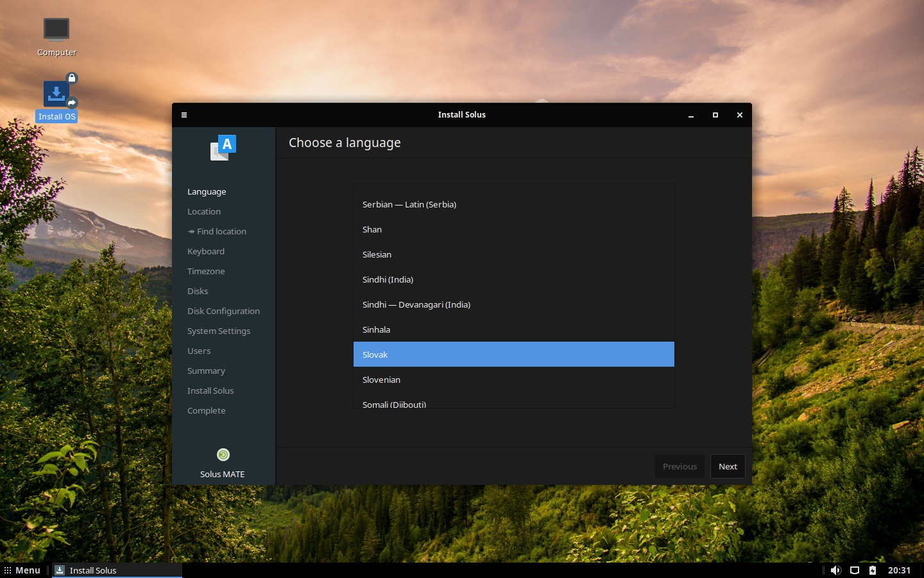Select the Shan language entry
Screen dimensions: 924x578
tap(513, 229)
